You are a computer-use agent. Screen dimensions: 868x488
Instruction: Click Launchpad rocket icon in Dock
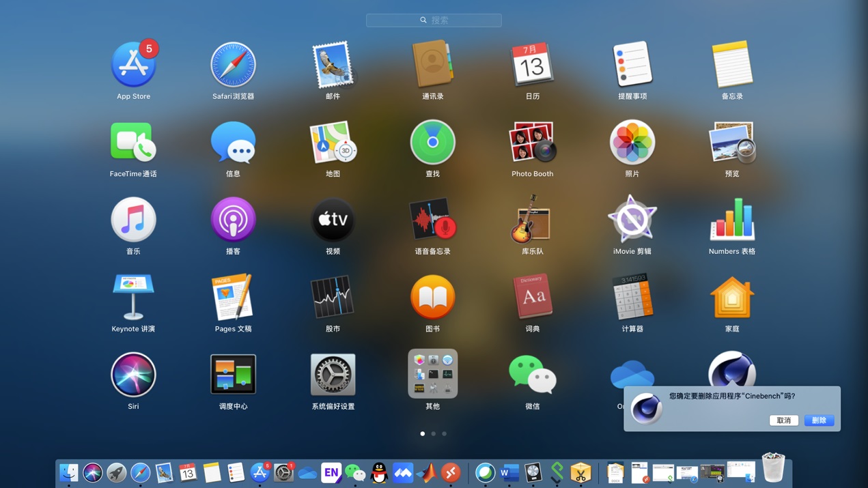click(117, 472)
